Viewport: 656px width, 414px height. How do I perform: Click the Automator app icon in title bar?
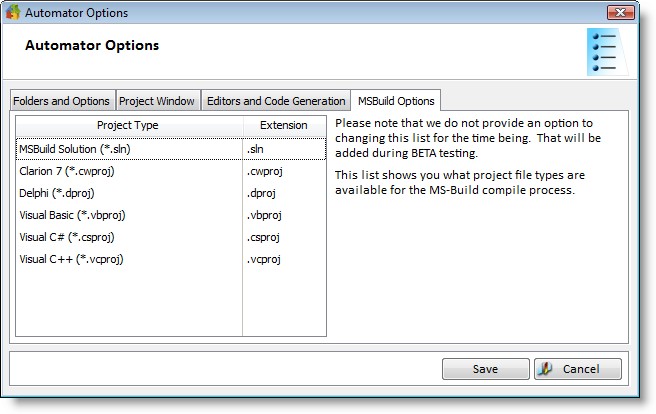coord(13,12)
